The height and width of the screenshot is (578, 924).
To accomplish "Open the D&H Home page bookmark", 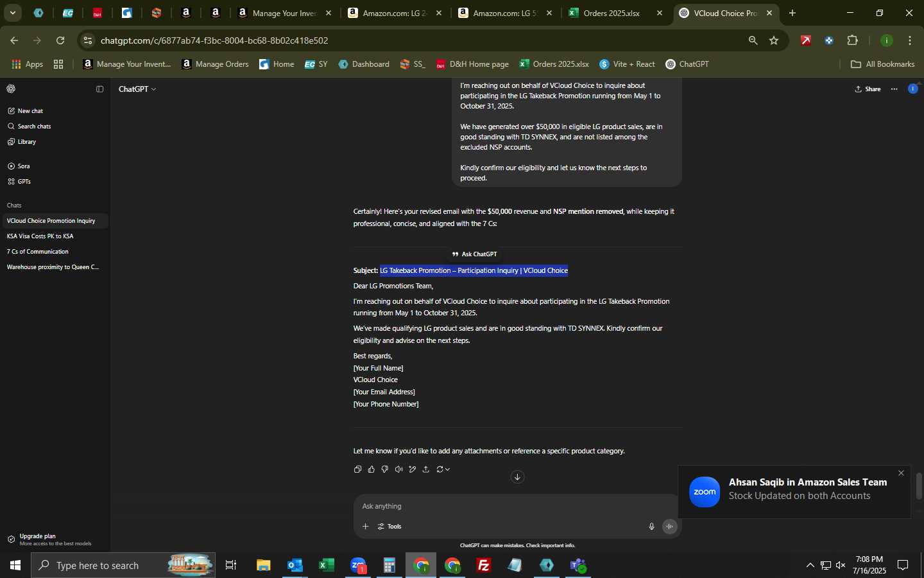I will pyautogui.click(x=472, y=64).
